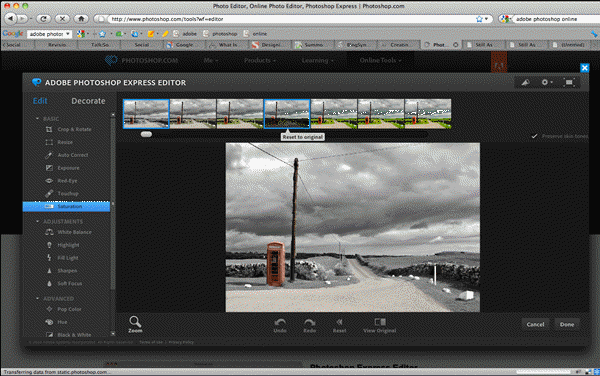Select the Fill Light adjustment
Viewport: 600px width, 376px height.
click(62, 258)
